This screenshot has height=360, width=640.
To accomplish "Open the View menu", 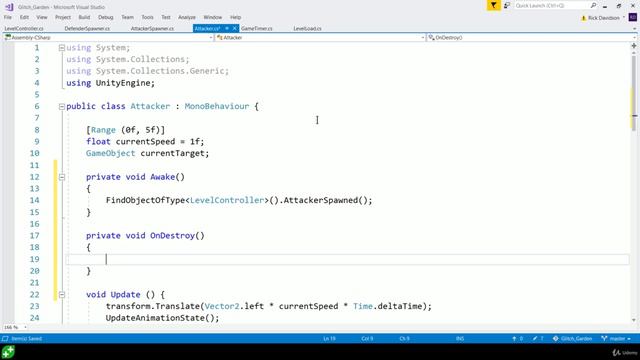I will click(42, 17).
